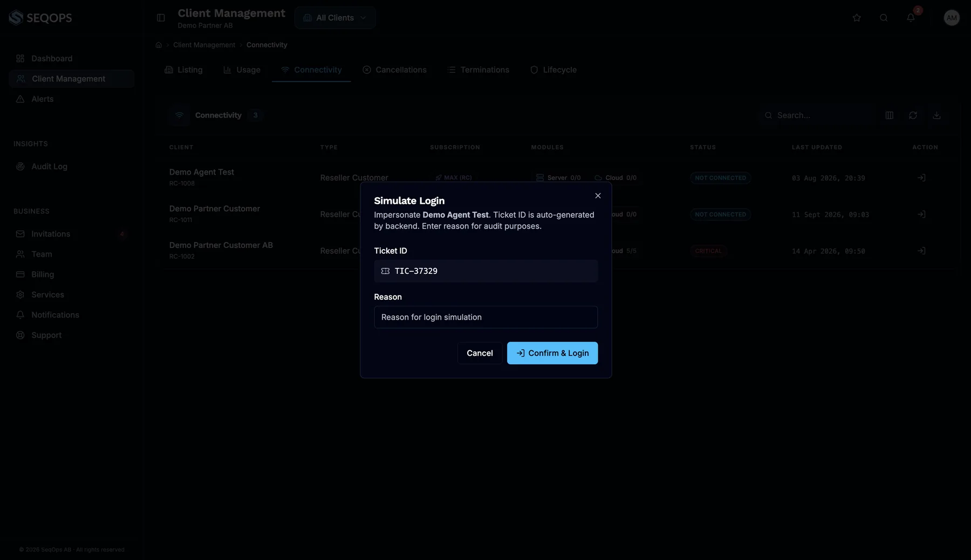Toggle the sidebar collapse icon
971x560 pixels.
pos(161,18)
